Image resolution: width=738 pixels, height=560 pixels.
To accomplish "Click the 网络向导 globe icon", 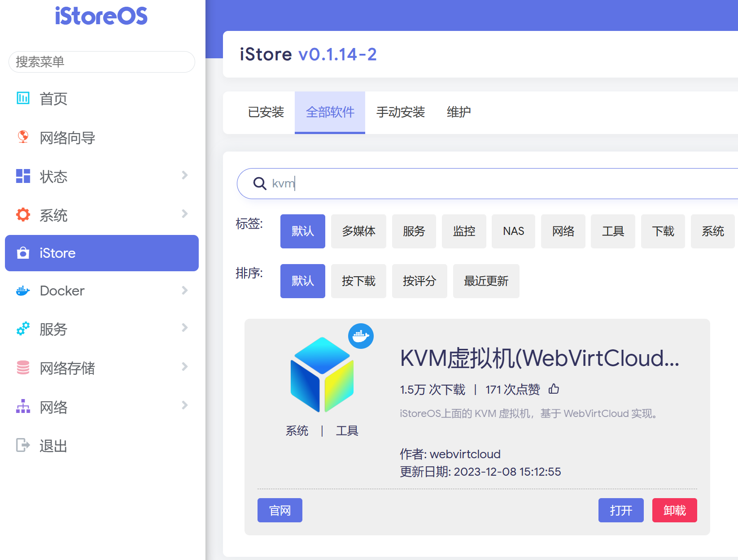I will point(23,137).
